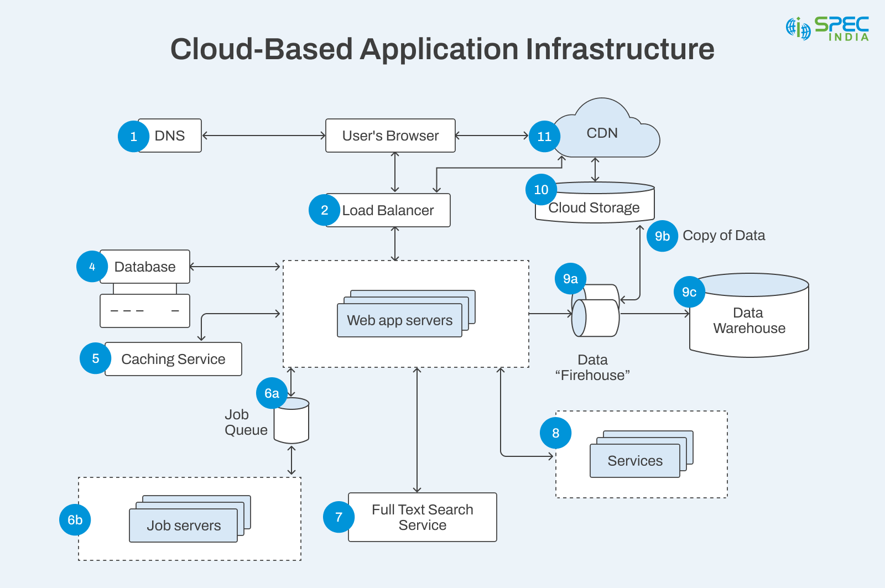Select the 6a badge on Job Queue
The image size is (885, 588).
[x=272, y=393]
